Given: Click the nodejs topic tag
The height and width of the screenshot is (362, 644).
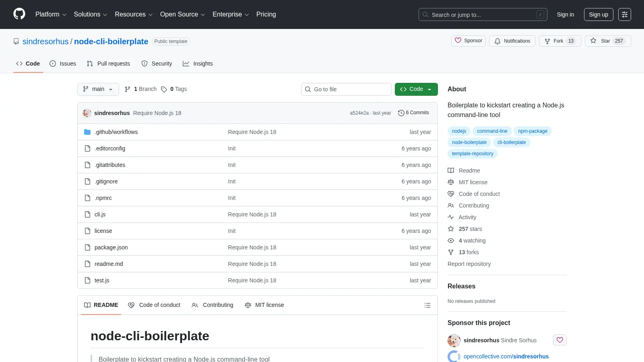Looking at the screenshot, I should point(459,131).
